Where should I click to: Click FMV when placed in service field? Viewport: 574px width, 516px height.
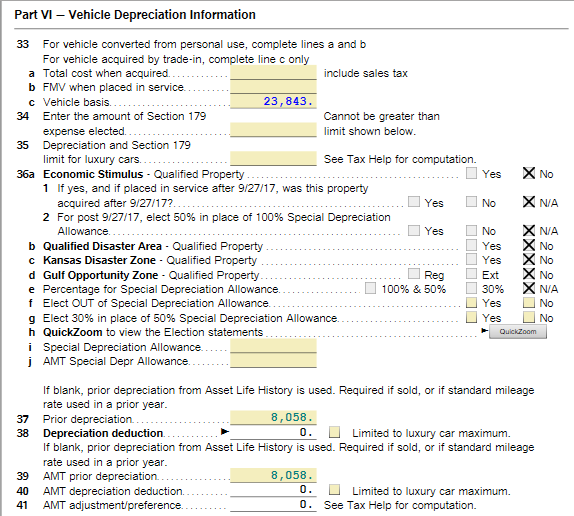coord(273,87)
